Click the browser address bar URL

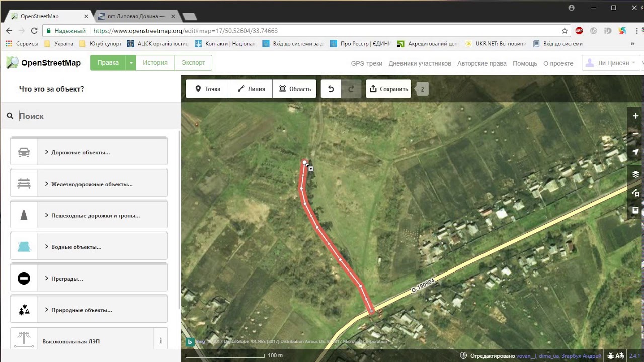coord(186,31)
